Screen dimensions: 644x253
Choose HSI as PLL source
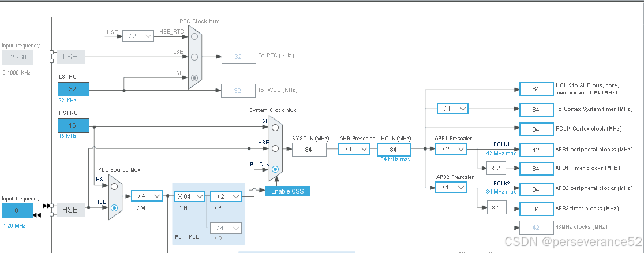(x=114, y=187)
